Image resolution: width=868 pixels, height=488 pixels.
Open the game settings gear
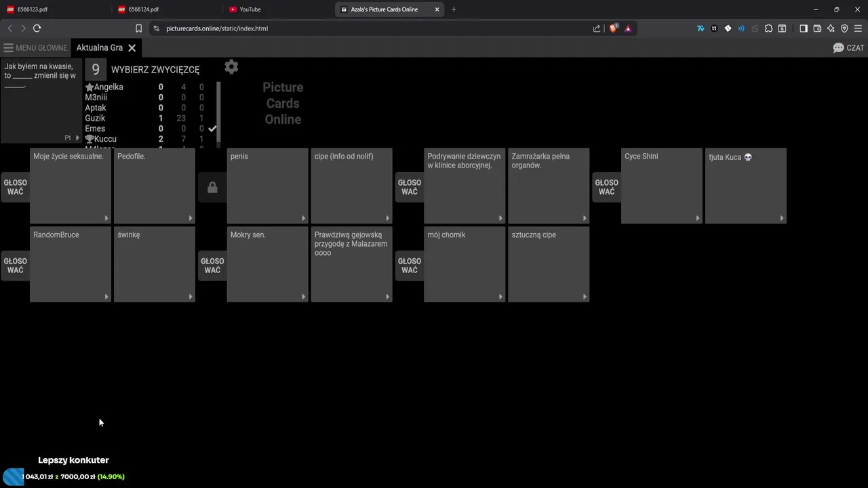point(231,66)
